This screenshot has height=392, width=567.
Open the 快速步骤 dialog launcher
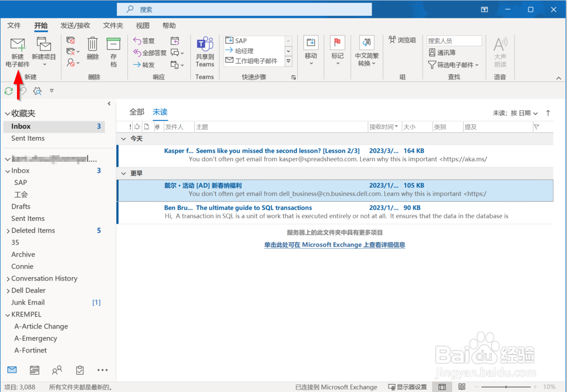[x=294, y=77]
